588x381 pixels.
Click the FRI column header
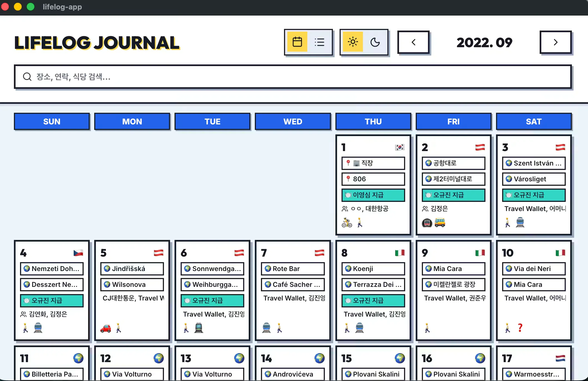click(454, 121)
